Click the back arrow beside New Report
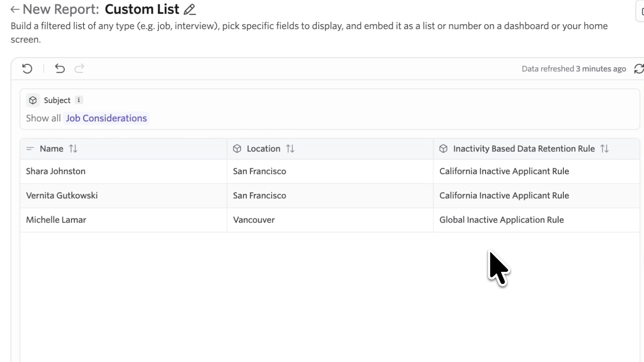Image resolution: width=644 pixels, height=362 pixels. click(15, 9)
